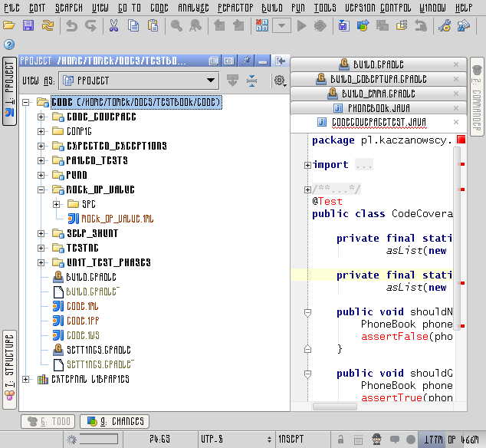Open the run configuration dropdown
Screen dimensions: 486x448
tap(281, 26)
